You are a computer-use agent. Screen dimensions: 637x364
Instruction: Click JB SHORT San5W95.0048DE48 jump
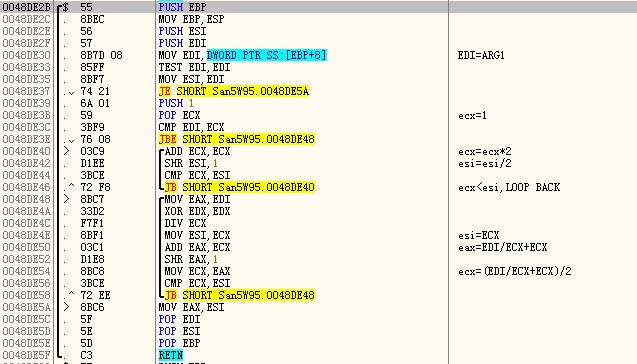239,295
